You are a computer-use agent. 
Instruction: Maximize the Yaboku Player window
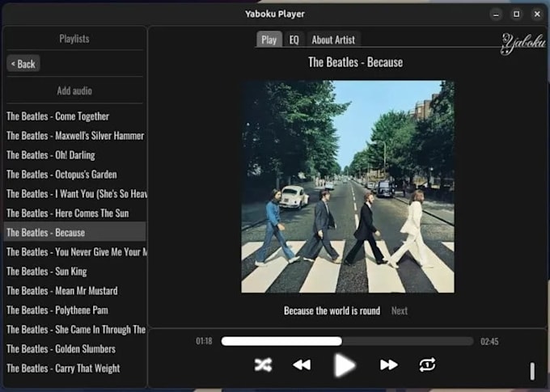(517, 15)
